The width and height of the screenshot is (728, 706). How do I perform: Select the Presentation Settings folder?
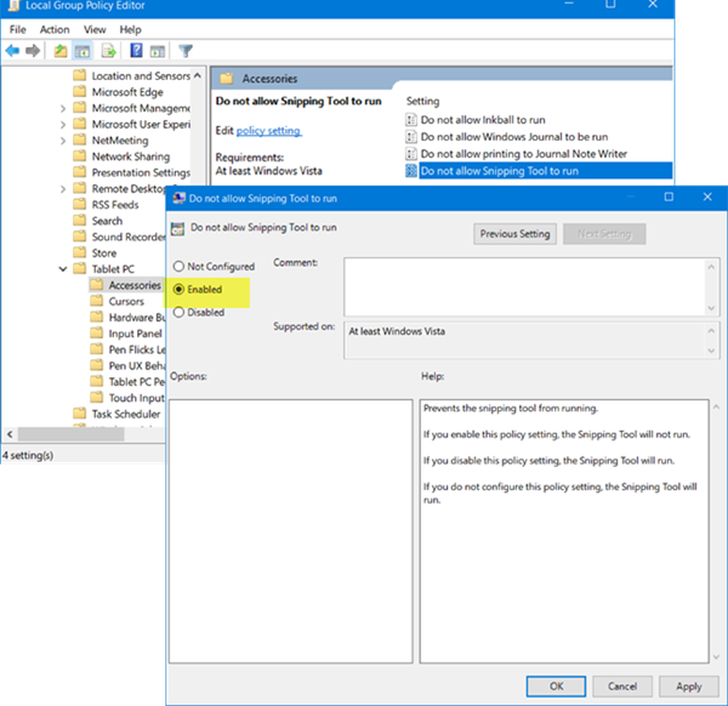pyautogui.click(x=141, y=172)
